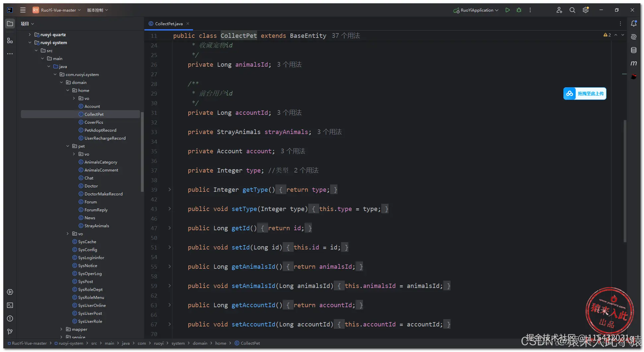Open editor tab options menu
This screenshot has height=352, width=644.
pyautogui.click(x=620, y=24)
